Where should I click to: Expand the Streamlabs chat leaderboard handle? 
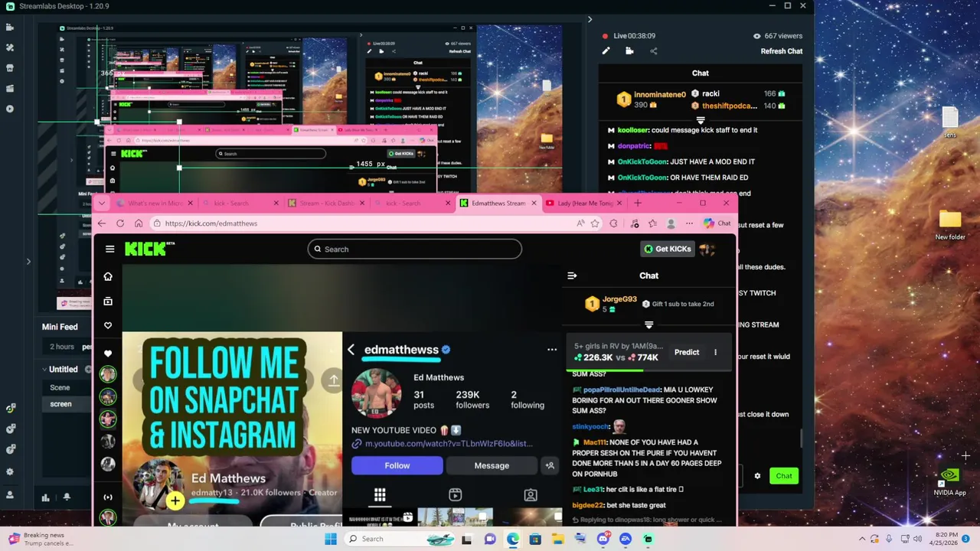pos(701,120)
